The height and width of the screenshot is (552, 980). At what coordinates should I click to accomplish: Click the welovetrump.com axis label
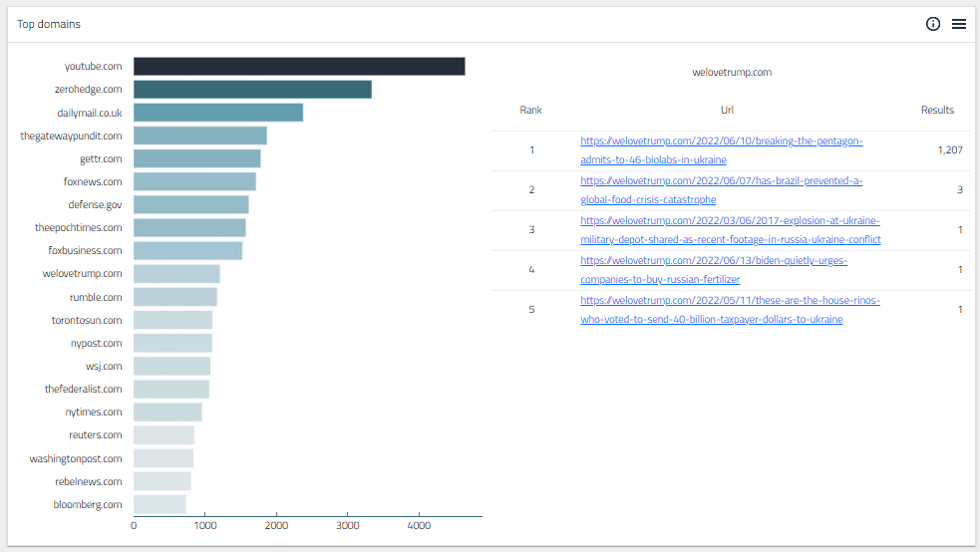[82, 273]
